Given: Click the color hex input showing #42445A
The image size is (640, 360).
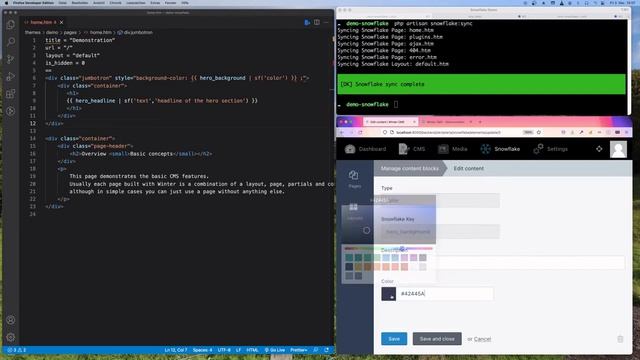Looking at the screenshot, I should pos(445,294).
